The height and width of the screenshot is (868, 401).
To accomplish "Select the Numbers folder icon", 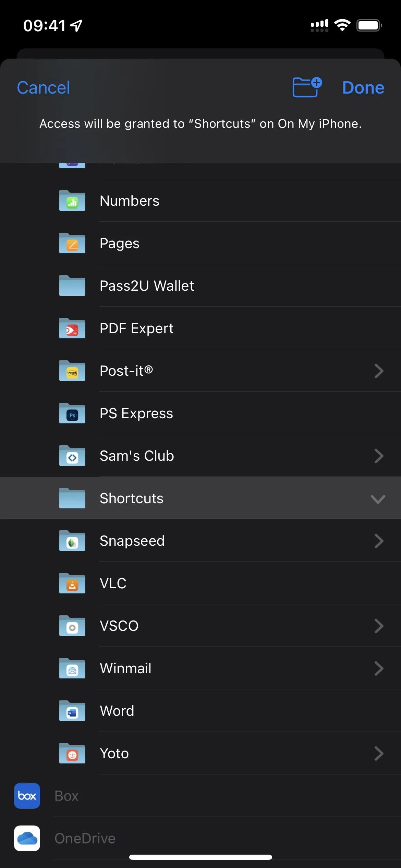I will 72,201.
